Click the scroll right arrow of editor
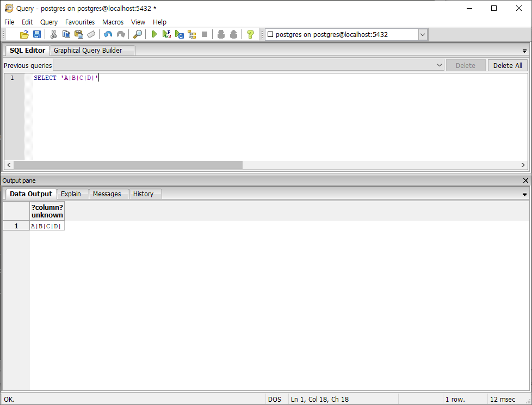The height and width of the screenshot is (405, 532). [x=523, y=165]
